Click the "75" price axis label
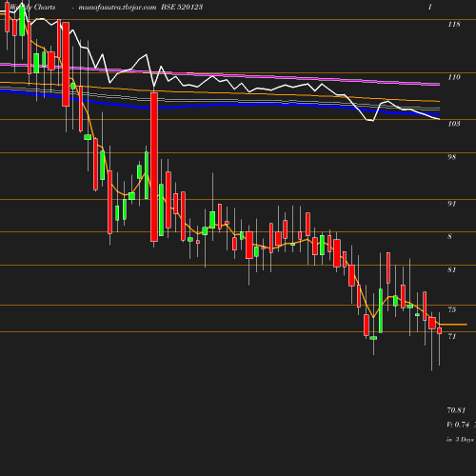Viewport: 476px width, 476px height. pyautogui.click(x=451, y=309)
